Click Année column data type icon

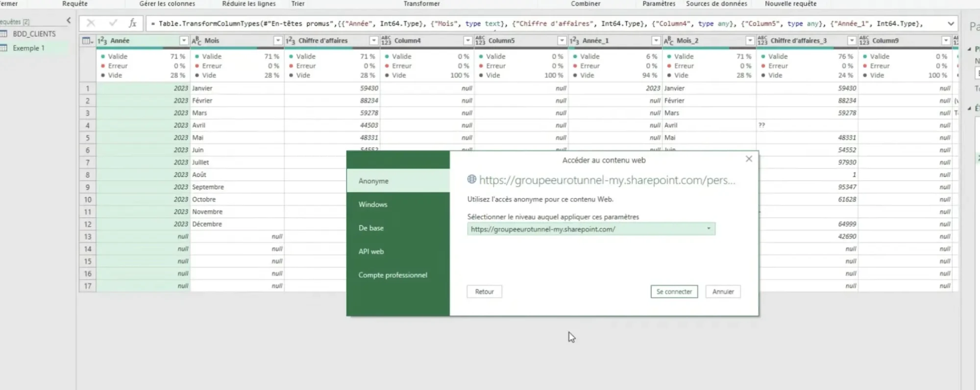102,41
